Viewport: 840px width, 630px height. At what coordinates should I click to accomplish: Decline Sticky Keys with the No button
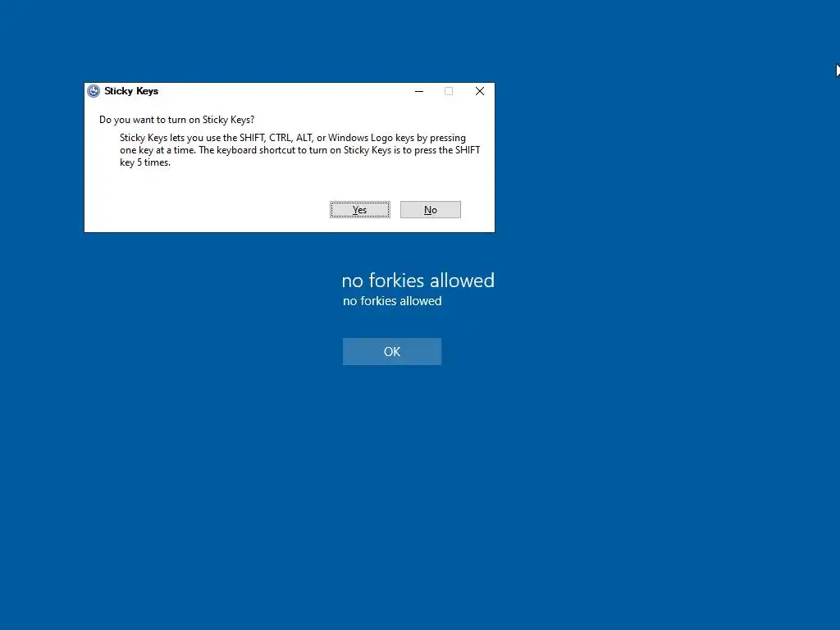[x=430, y=209]
